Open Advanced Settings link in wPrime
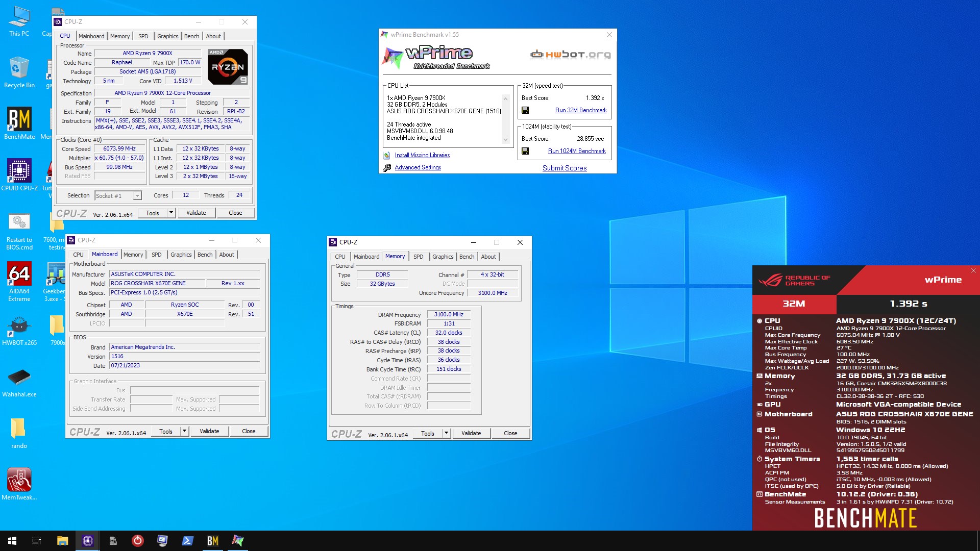 418,167
